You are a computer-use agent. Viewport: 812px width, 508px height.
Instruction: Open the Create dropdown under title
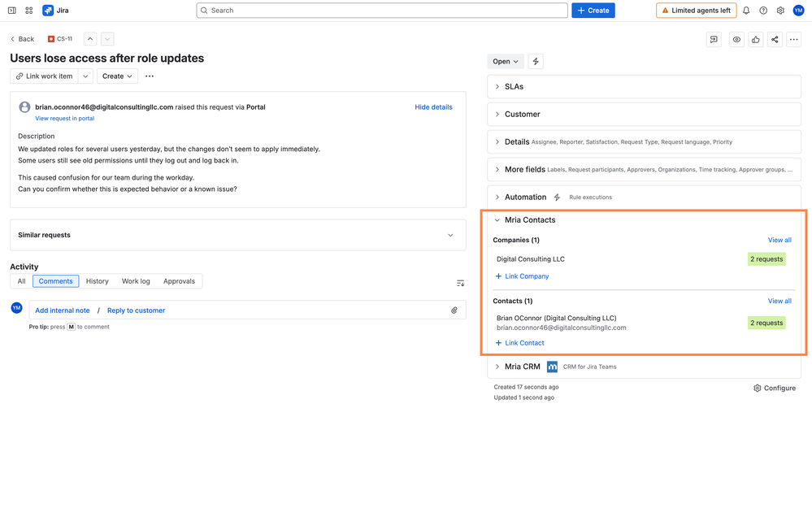click(117, 76)
